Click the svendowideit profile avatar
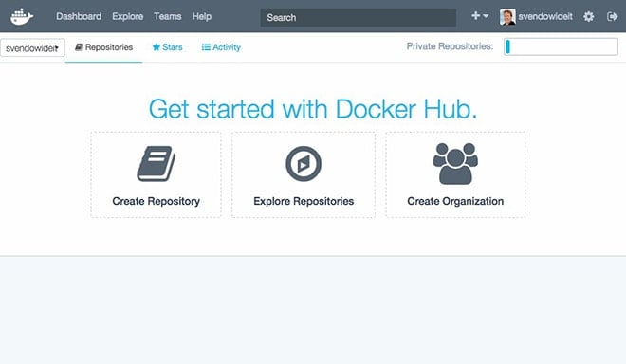626x364 pixels. (507, 17)
